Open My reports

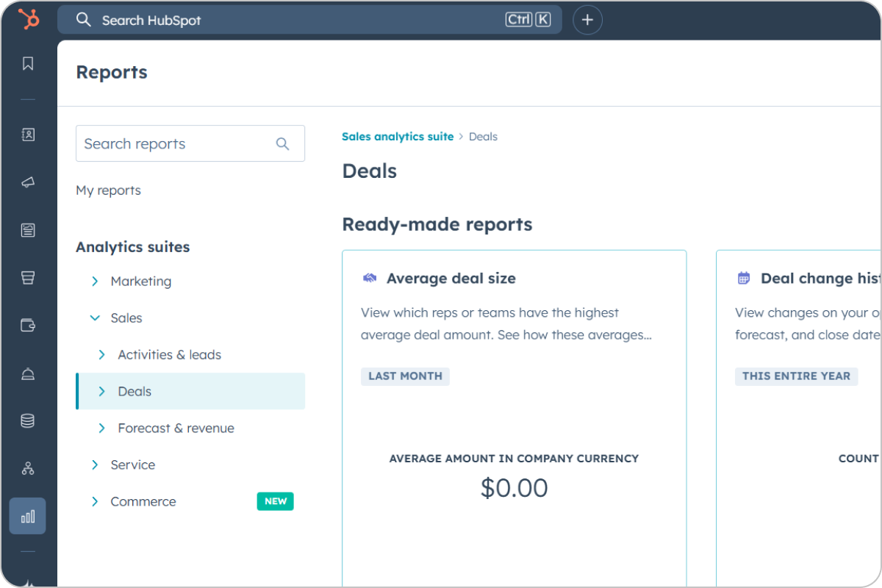pyautogui.click(x=108, y=190)
